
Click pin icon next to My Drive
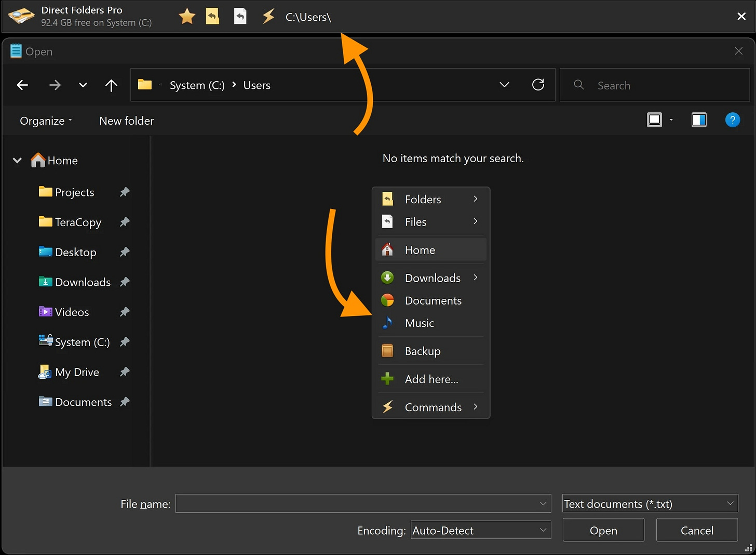pos(125,372)
